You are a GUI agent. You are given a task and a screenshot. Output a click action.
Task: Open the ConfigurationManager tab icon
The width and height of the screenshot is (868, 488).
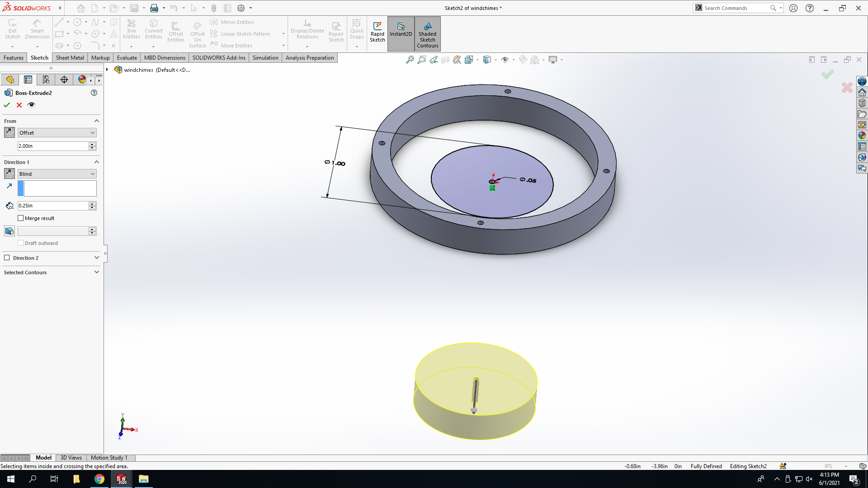(46, 80)
